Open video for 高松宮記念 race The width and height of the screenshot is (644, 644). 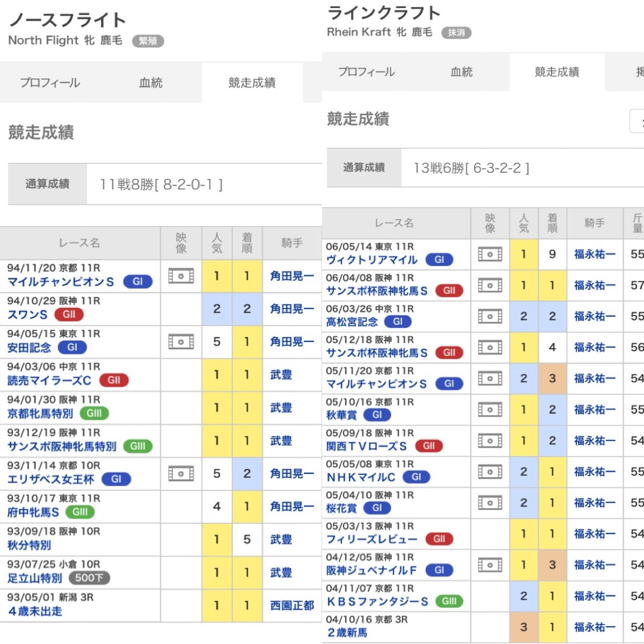[x=490, y=317]
